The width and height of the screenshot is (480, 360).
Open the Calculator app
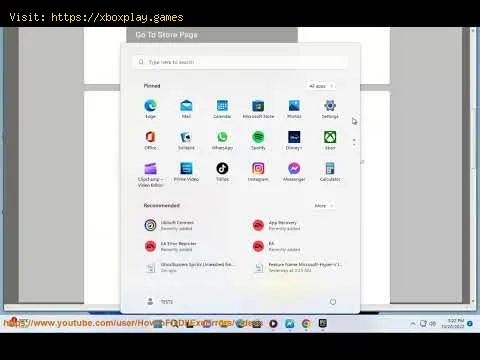pos(330,172)
